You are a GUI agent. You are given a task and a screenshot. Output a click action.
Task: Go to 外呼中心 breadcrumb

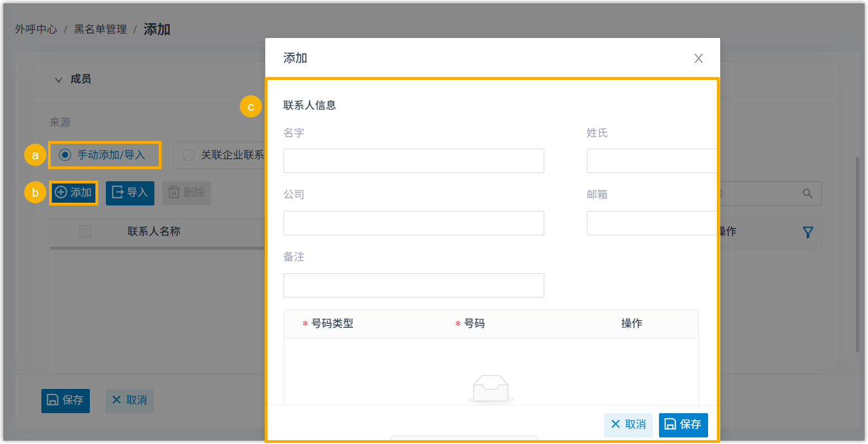click(x=36, y=29)
